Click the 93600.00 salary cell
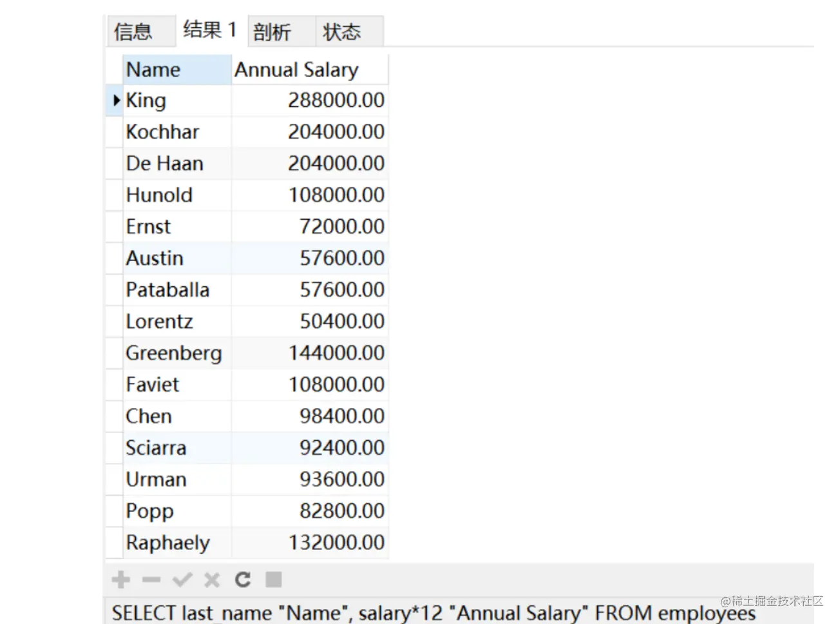 coord(310,480)
